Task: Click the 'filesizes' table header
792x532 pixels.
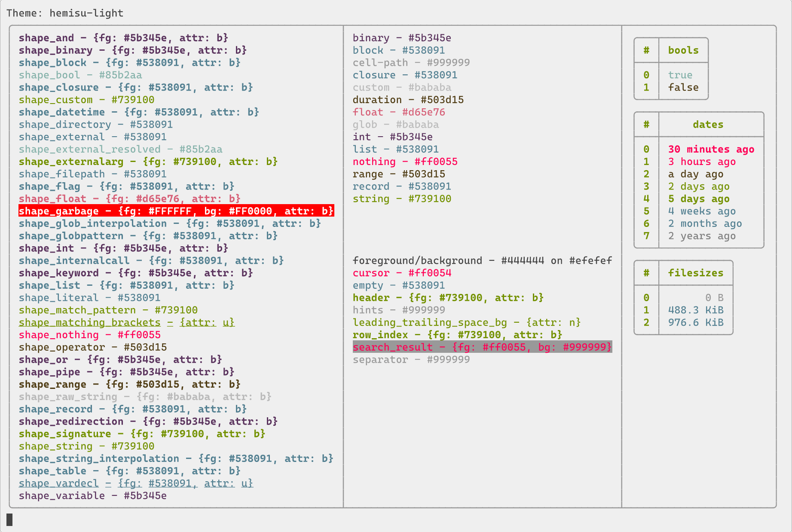Action: coord(696,273)
